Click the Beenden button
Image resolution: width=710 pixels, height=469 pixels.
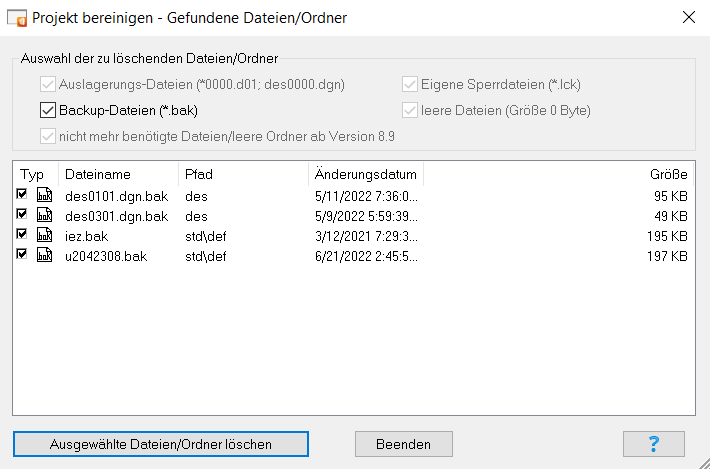coord(404,443)
